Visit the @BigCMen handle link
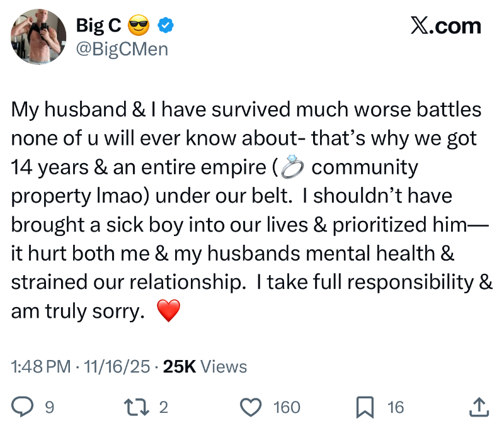 point(122,48)
